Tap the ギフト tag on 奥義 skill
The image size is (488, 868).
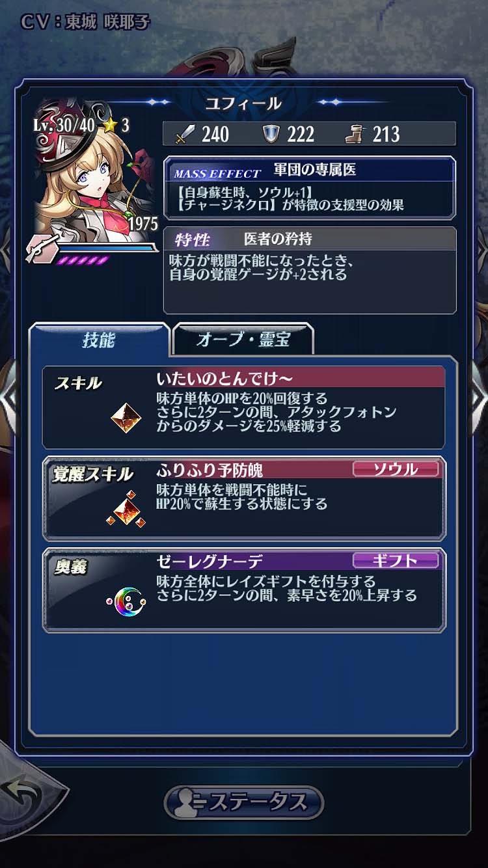coord(396,560)
